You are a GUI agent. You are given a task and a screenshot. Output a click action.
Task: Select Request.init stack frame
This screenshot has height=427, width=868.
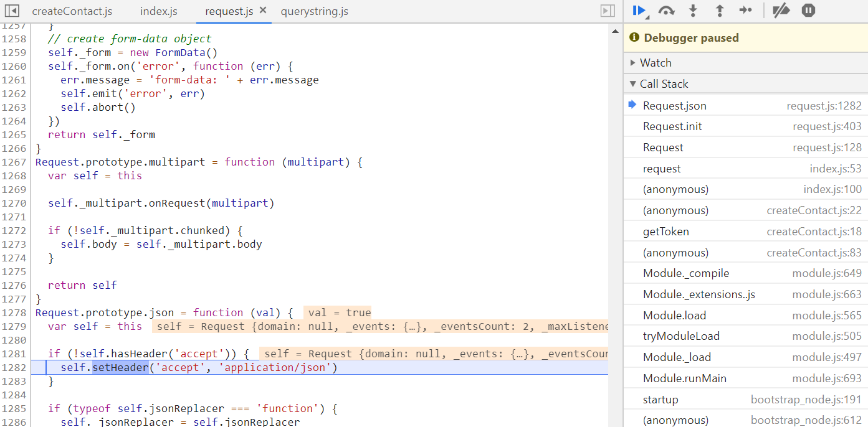pos(746,126)
